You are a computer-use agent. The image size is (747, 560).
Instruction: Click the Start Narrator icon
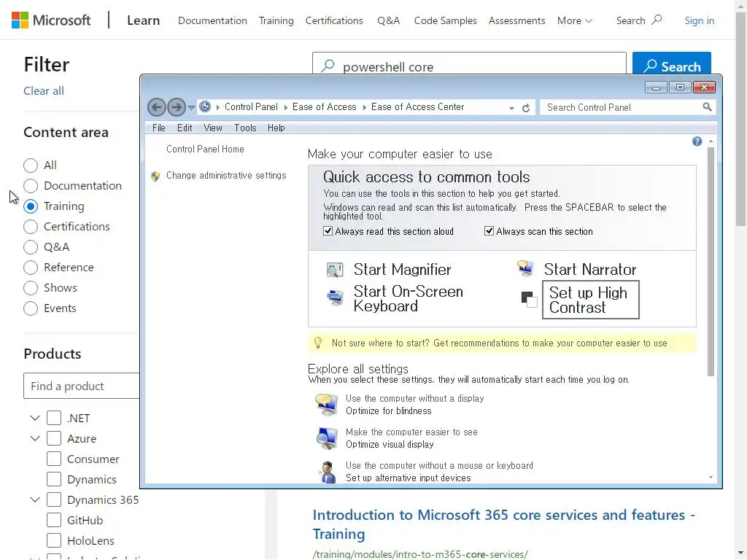525,268
